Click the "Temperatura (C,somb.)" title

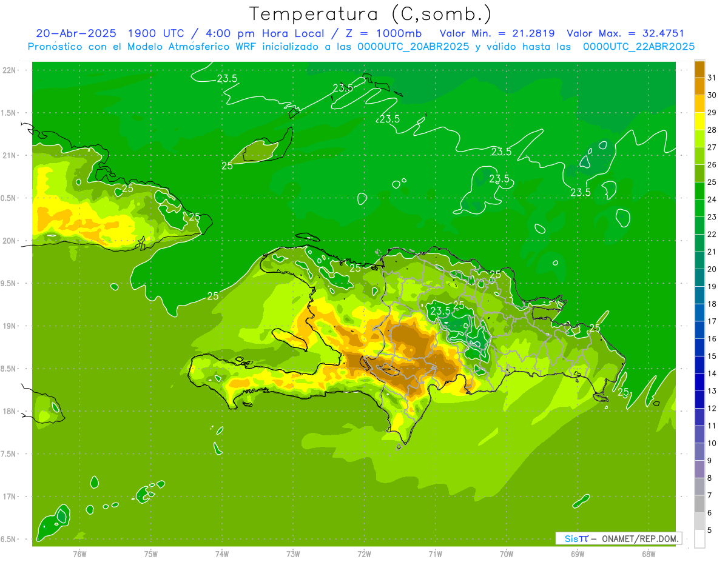[x=371, y=15]
